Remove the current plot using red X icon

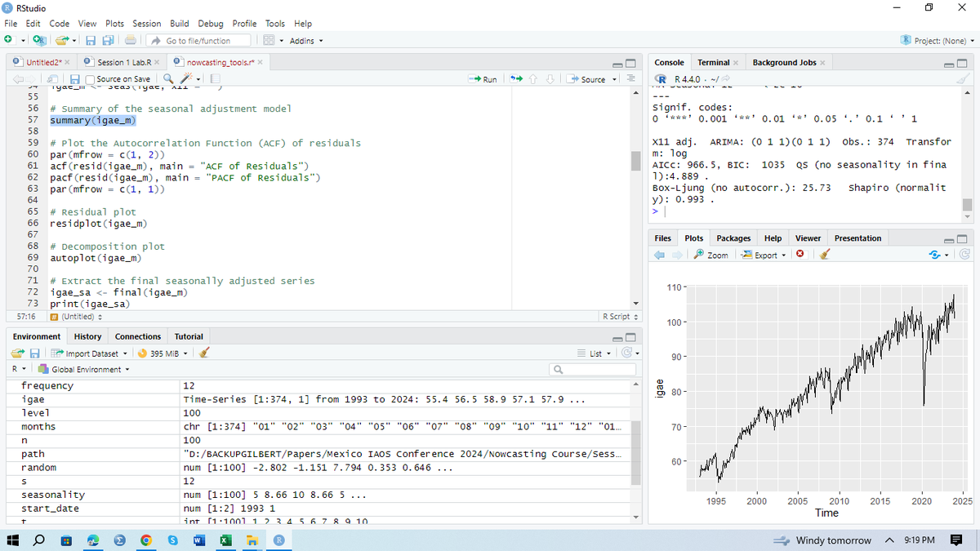point(801,256)
